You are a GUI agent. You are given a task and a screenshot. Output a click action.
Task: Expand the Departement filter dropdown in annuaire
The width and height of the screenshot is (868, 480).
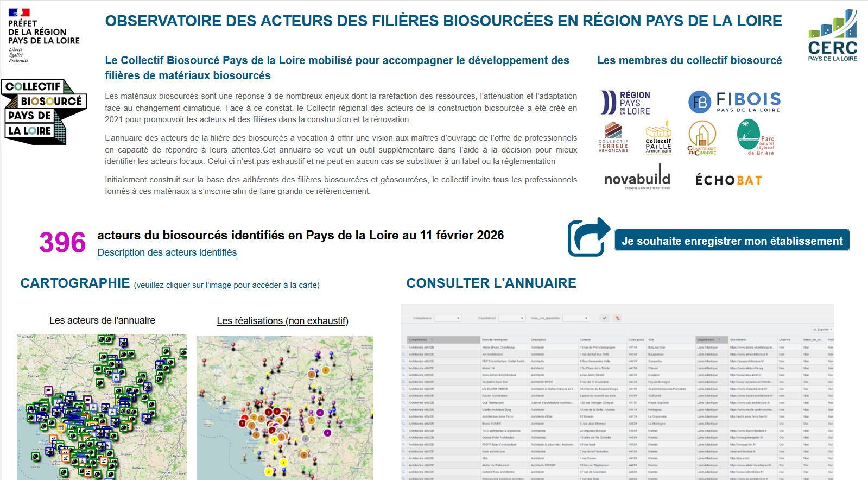(512, 318)
